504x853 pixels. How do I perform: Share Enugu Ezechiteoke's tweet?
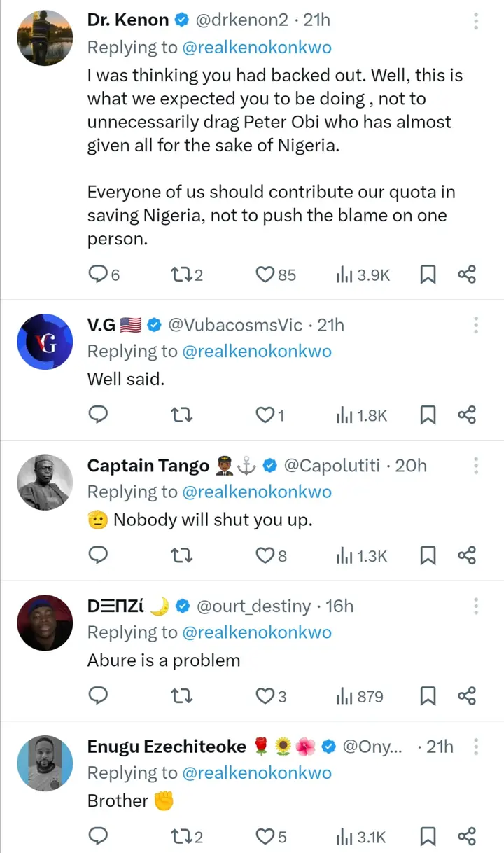(x=467, y=836)
